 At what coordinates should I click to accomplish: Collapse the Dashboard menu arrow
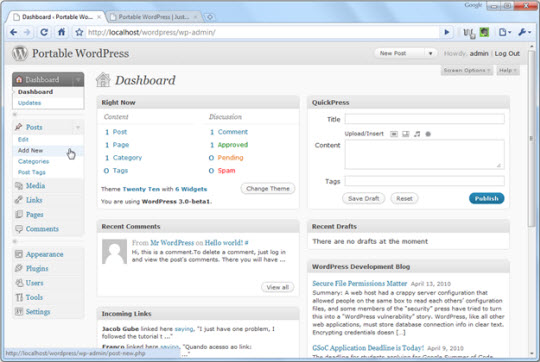pyautogui.click(x=78, y=80)
